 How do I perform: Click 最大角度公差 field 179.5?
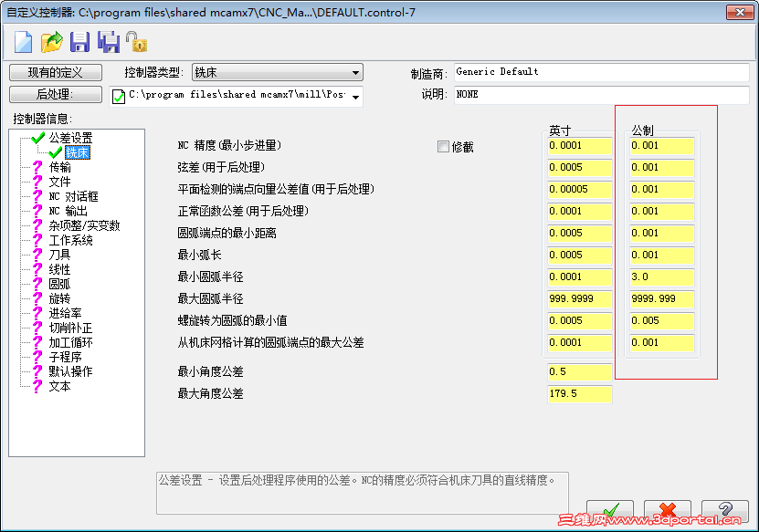click(579, 393)
